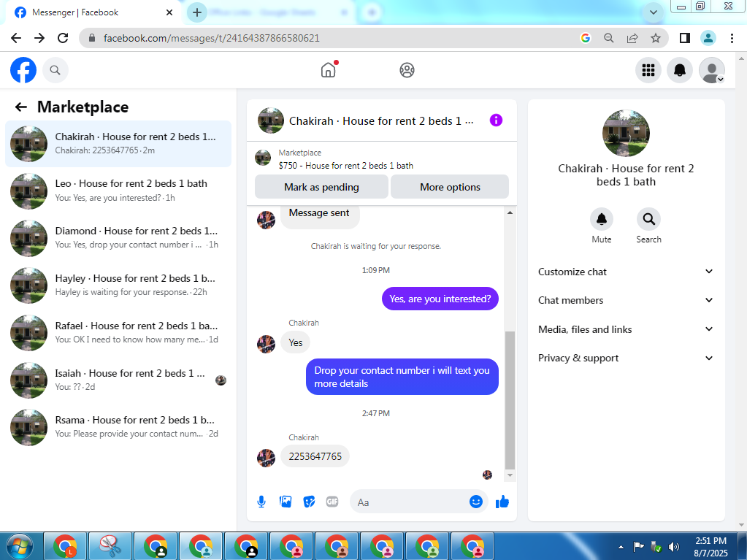Open conversation information purple icon

click(x=496, y=120)
